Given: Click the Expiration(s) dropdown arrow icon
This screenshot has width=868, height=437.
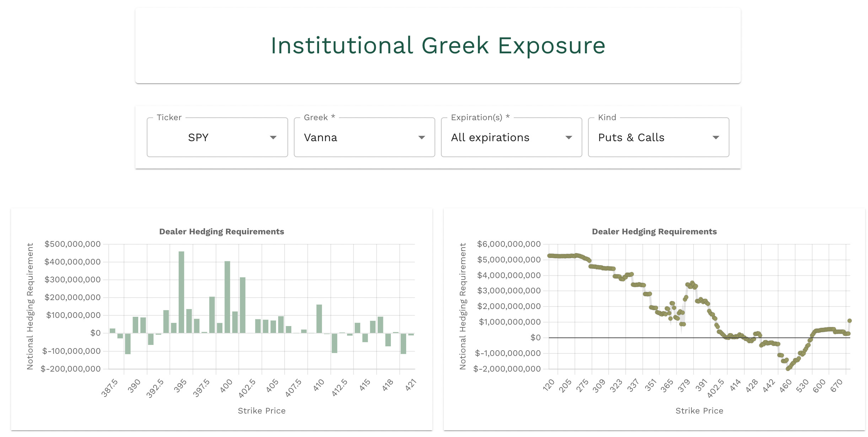Looking at the screenshot, I should [568, 138].
